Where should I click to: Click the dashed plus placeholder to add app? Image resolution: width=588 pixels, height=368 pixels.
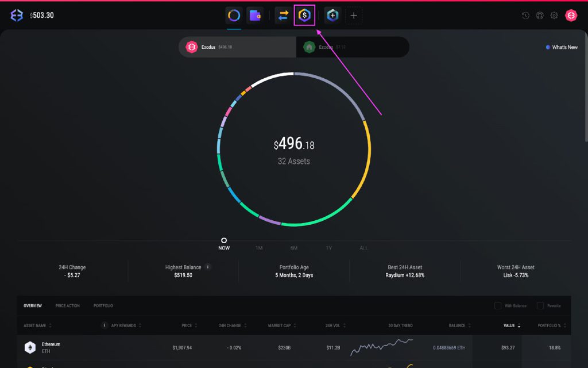pyautogui.click(x=354, y=16)
